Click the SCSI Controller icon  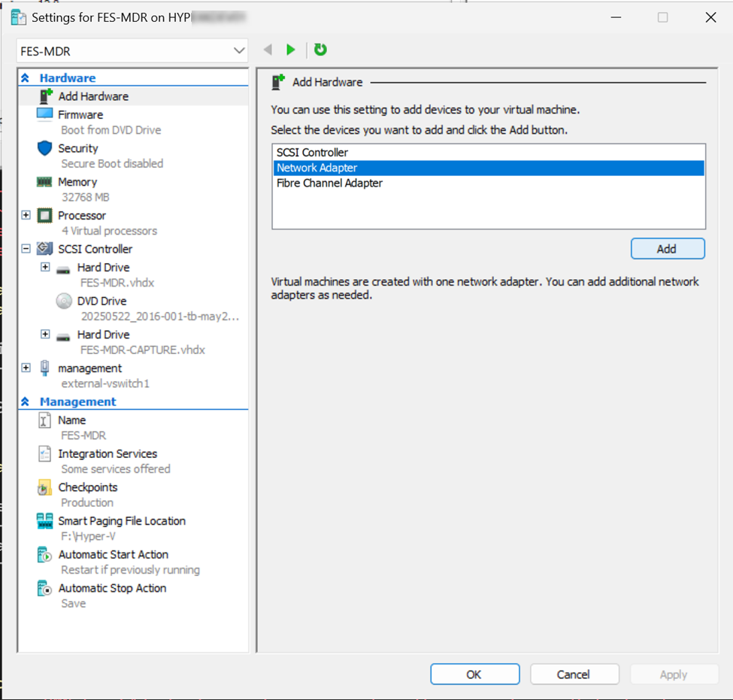[44, 249]
